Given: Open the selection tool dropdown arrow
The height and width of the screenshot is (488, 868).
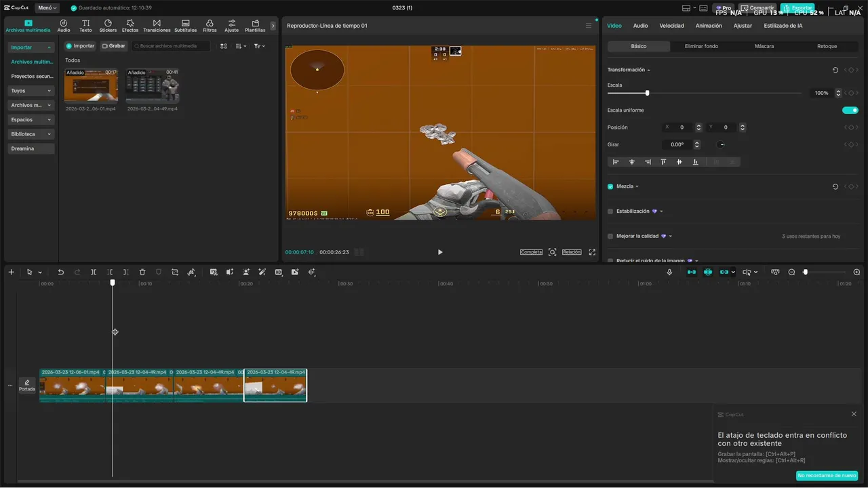Looking at the screenshot, I should pyautogui.click(x=40, y=272).
